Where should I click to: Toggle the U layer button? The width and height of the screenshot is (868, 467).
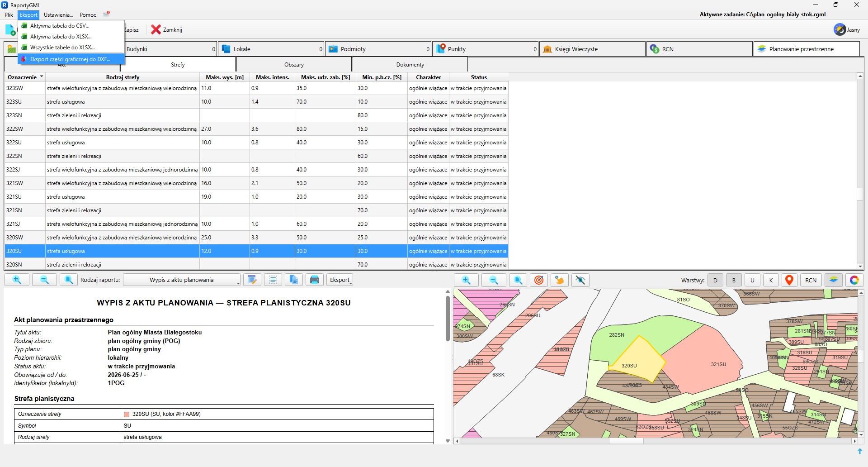(752, 280)
